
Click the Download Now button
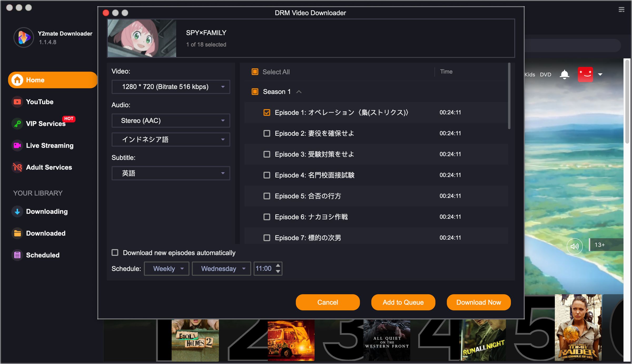(x=478, y=302)
